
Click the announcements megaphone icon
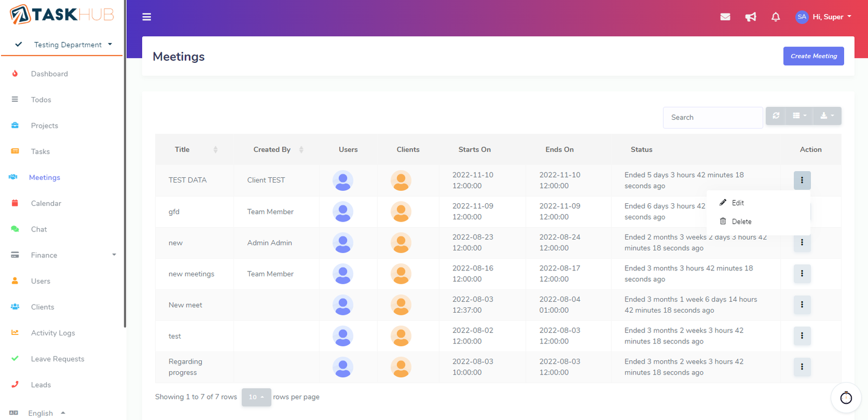point(750,17)
